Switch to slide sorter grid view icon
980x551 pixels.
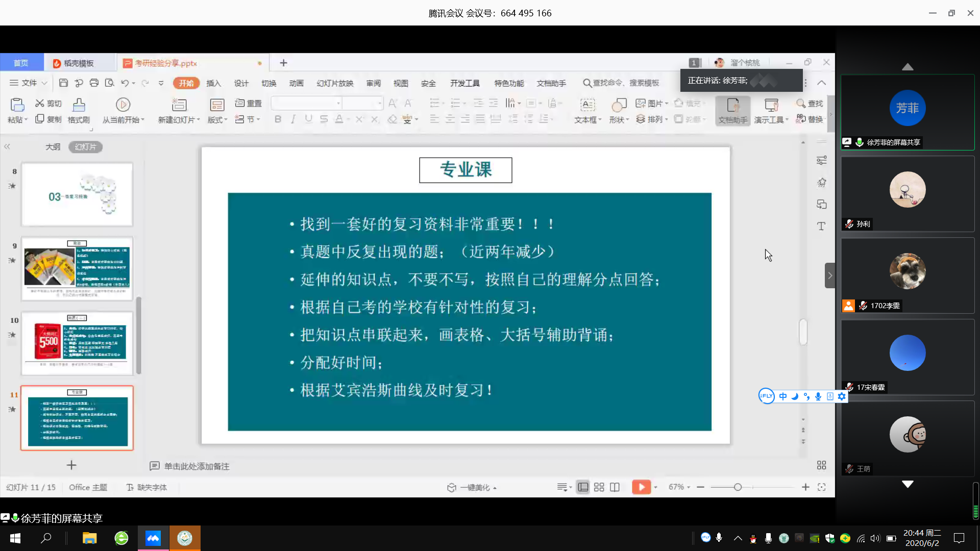[599, 487]
